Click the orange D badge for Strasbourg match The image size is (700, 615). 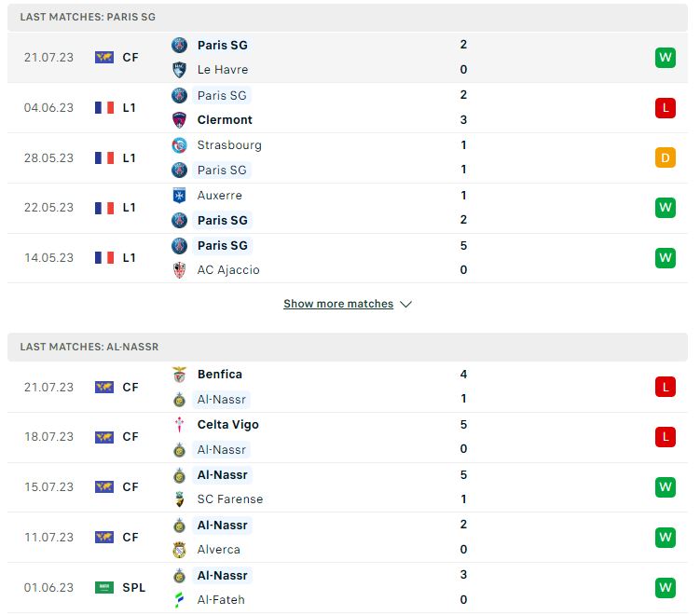pyautogui.click(x=665, y=157)
